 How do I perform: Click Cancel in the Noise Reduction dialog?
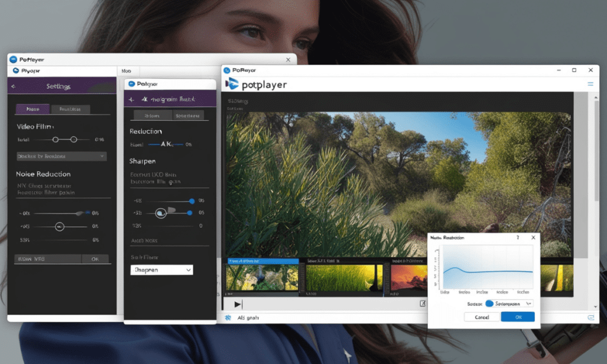click(x=482, y=317)
